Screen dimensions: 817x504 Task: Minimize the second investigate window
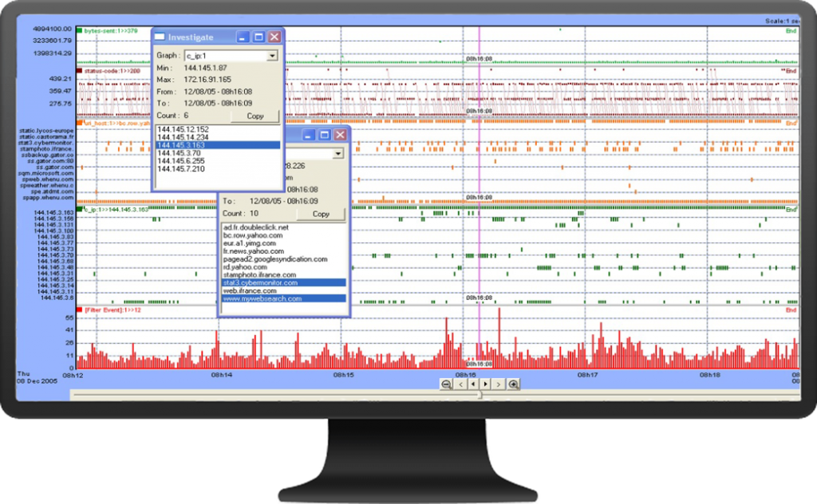coord(309,135)
